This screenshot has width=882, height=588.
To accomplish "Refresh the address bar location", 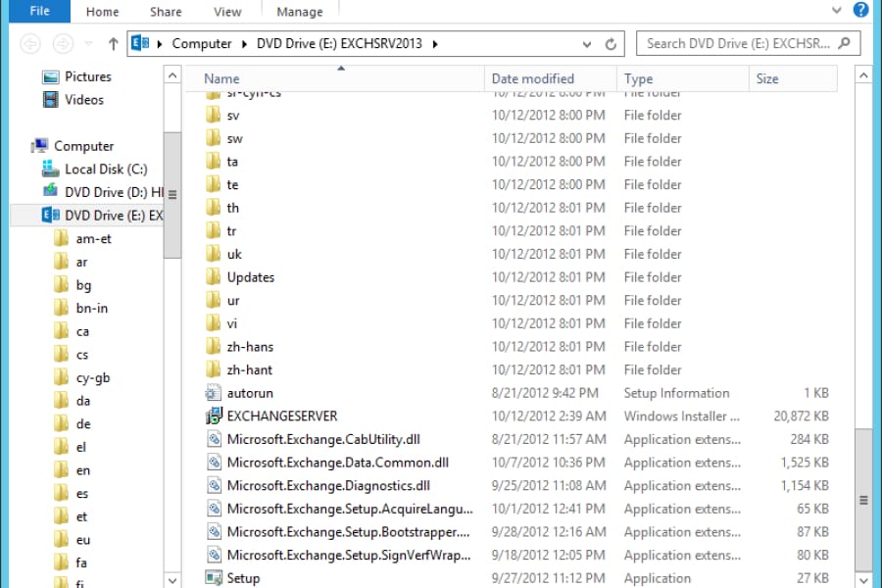I will click(611, 44).
